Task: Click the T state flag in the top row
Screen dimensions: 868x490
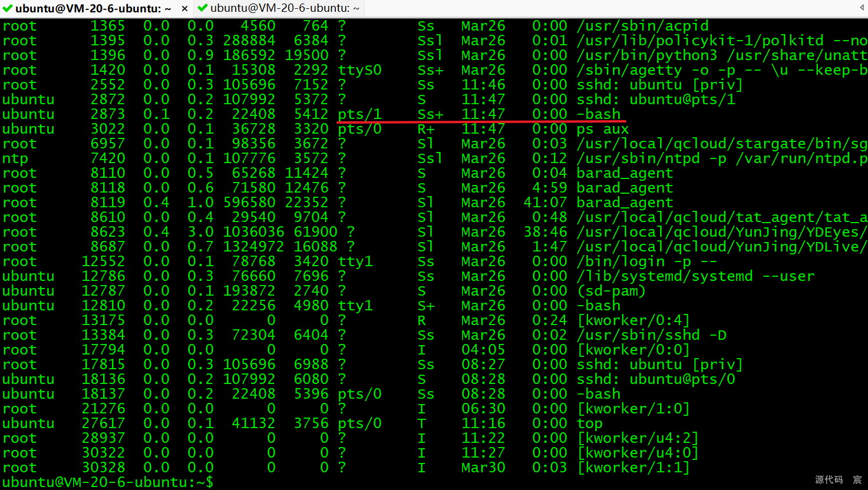Action: [422, 423]
